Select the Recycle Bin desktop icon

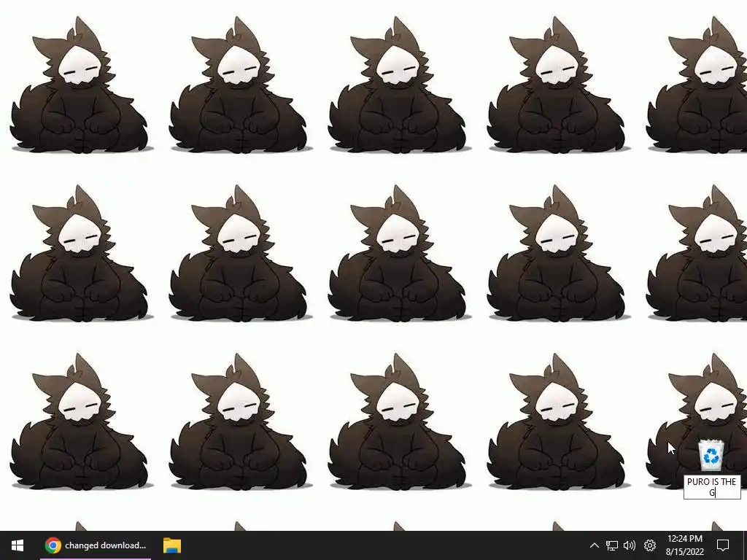(x=711, y=455)
